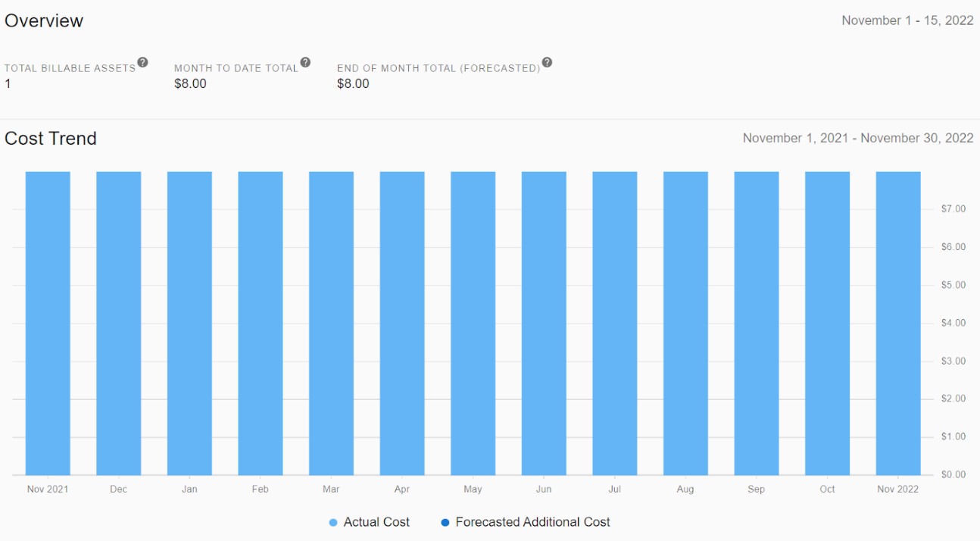Select the Oct cost bar
This screenshot has width=980, height=541.
coord(827,324)
